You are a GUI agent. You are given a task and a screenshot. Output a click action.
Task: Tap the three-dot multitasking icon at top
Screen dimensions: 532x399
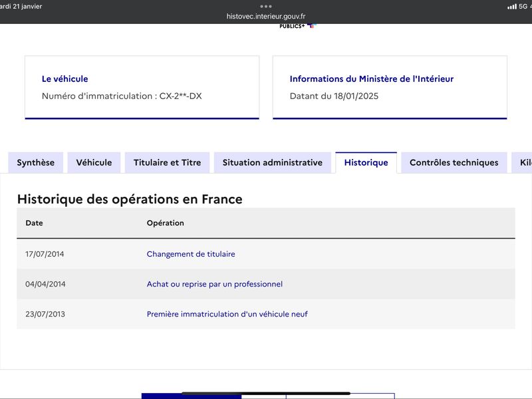(266, 6)
